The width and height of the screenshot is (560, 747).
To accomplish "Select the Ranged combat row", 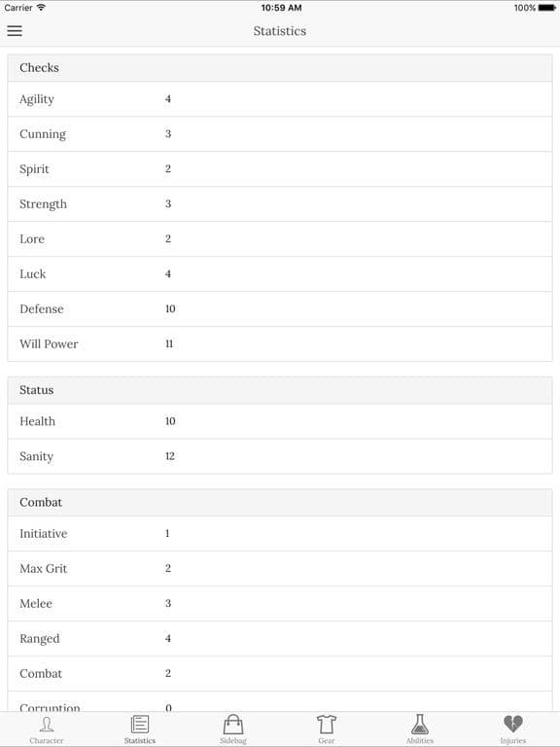I will (280, 639).
